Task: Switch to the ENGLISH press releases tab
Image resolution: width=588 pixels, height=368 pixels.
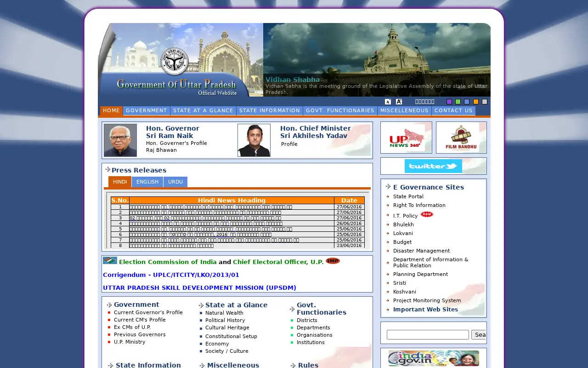Action: point(147,182)
